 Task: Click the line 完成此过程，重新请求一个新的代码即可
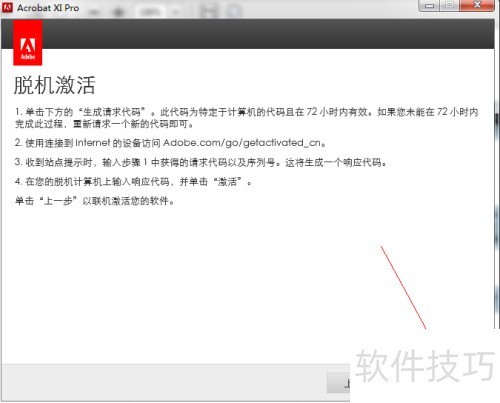point(104,124)
